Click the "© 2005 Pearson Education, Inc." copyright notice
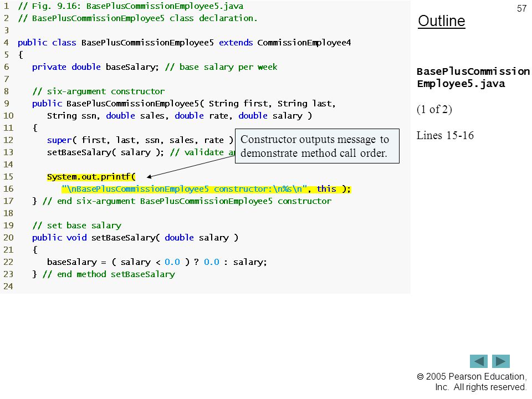 [x=472, y=382]
